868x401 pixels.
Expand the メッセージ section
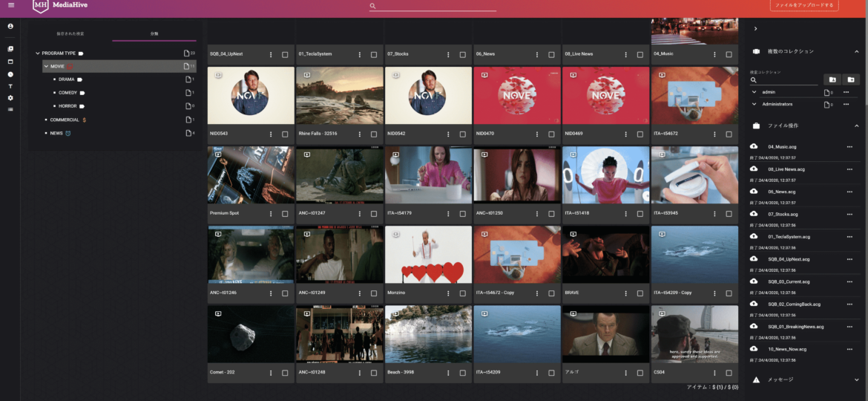[x=857, y=380]
